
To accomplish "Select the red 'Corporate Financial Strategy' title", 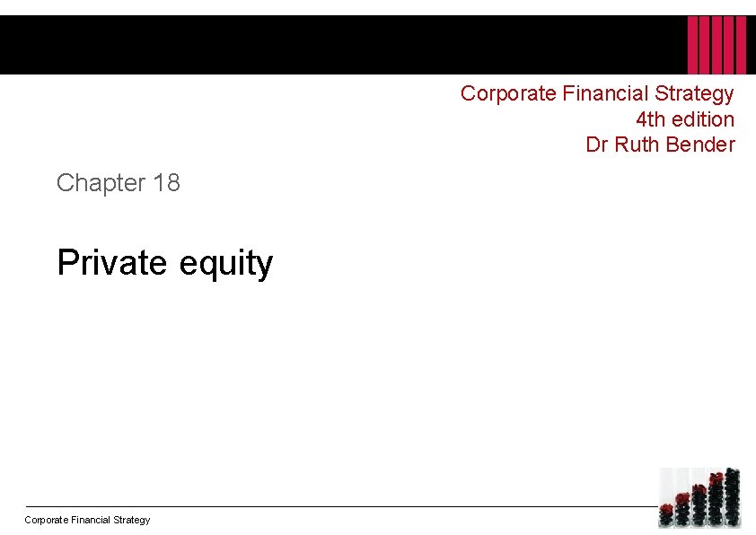I will 597,93.
